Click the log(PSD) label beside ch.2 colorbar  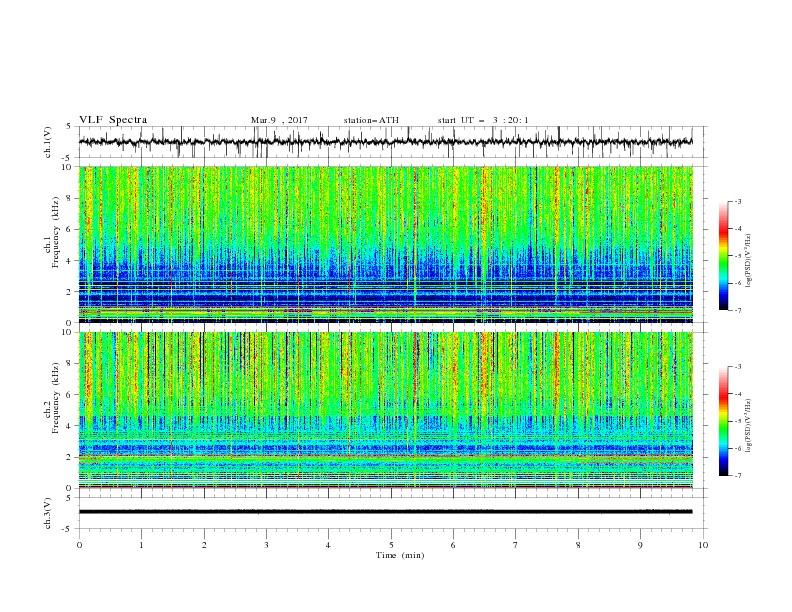748,425
